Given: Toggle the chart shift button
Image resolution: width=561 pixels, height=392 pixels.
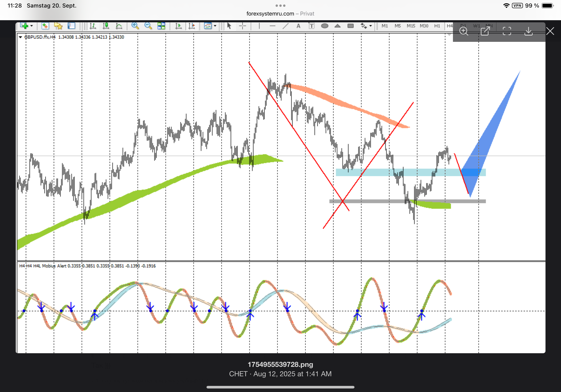Looking at the screenshot, I should click(191, 26).
